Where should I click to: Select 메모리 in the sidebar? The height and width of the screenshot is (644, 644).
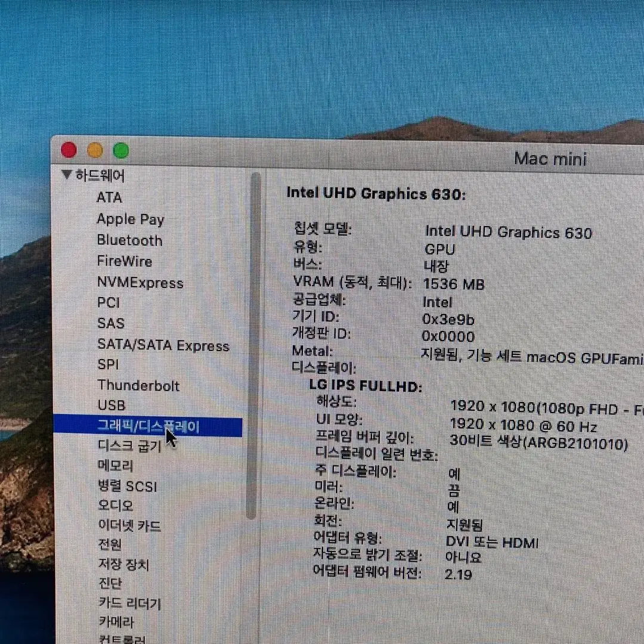(x=116, y=466)
